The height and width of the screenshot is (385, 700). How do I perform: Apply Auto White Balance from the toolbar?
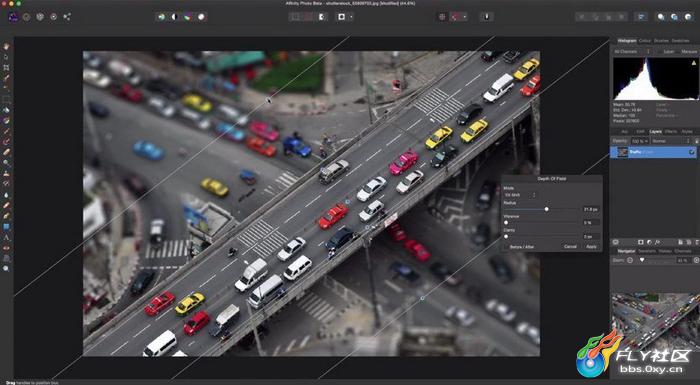(201, 17)
